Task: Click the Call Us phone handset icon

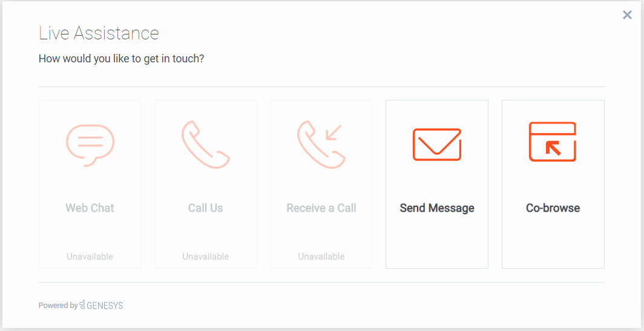Action: click(x=205, y=144)
